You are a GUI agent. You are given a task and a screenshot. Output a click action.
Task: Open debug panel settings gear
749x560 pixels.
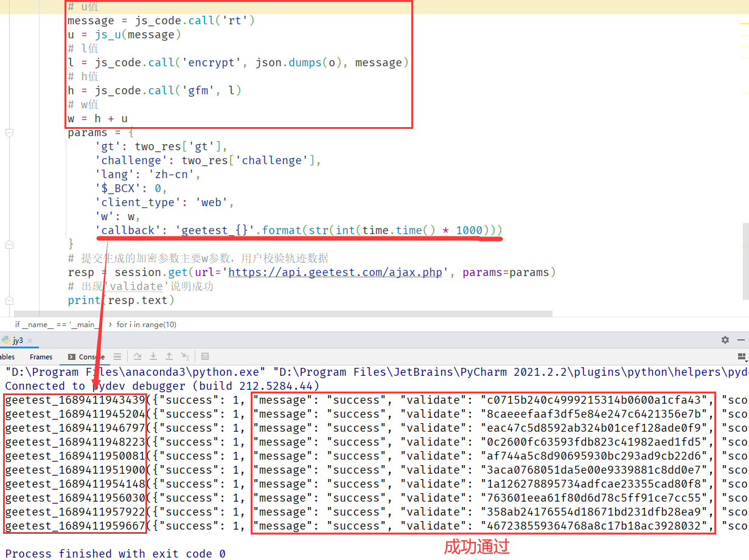click(725, 340)
